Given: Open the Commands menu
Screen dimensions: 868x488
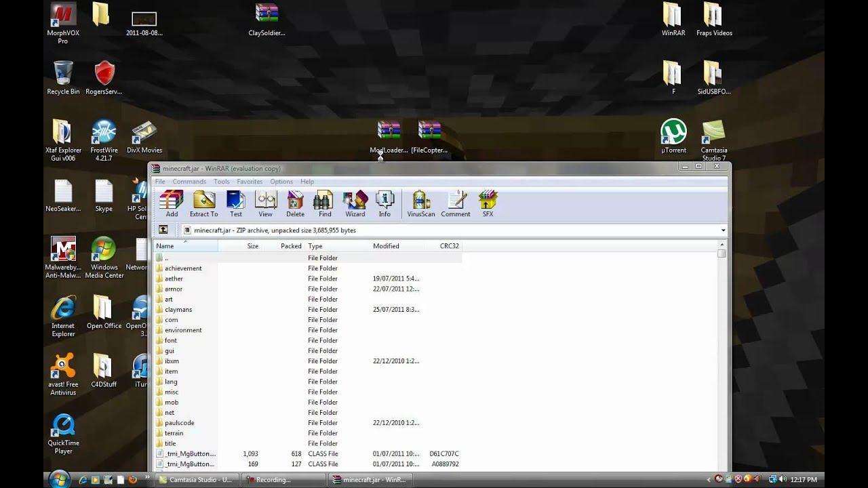Looking at the screenshot, I should pos(189,182).
